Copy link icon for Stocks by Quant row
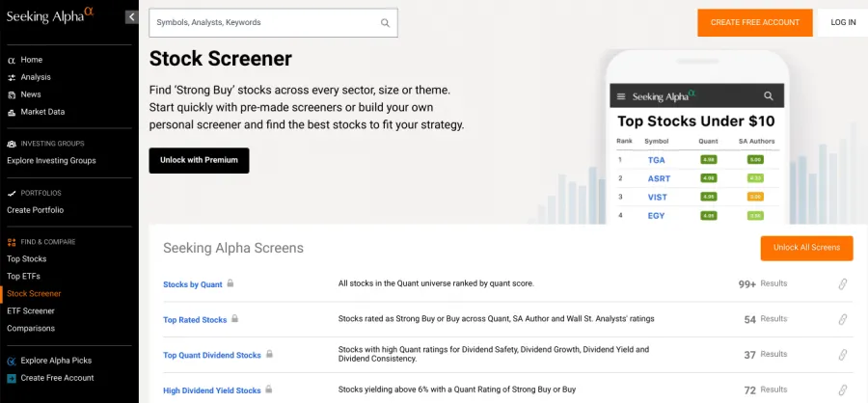The image size is (868, 403). [x=843, y=284]
